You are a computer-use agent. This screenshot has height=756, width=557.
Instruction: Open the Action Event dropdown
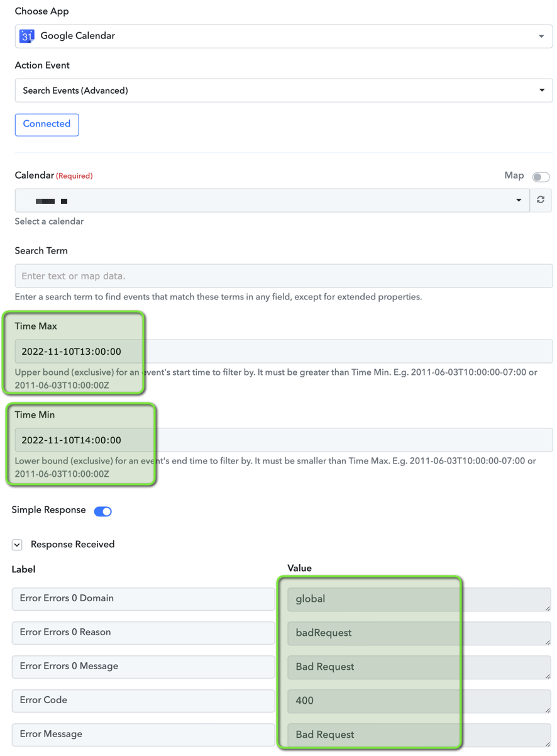[284, 91]
